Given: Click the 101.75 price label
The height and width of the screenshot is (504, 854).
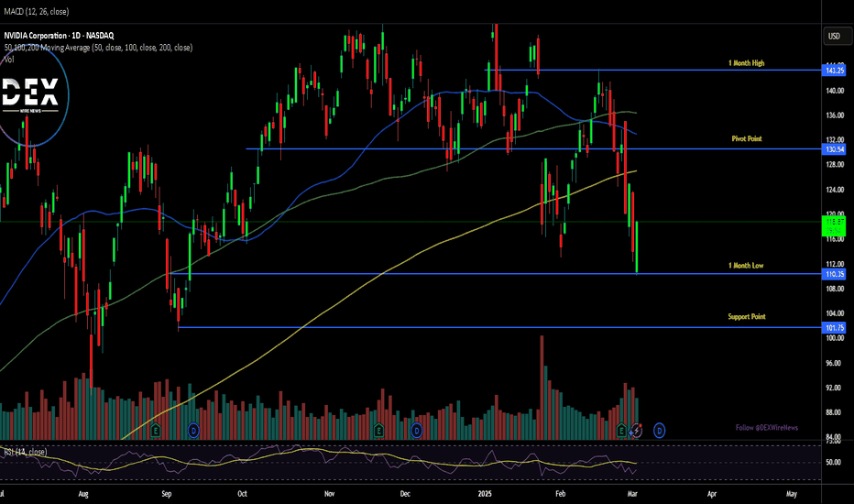Looking at the screenshot, I should pos(835,327).
